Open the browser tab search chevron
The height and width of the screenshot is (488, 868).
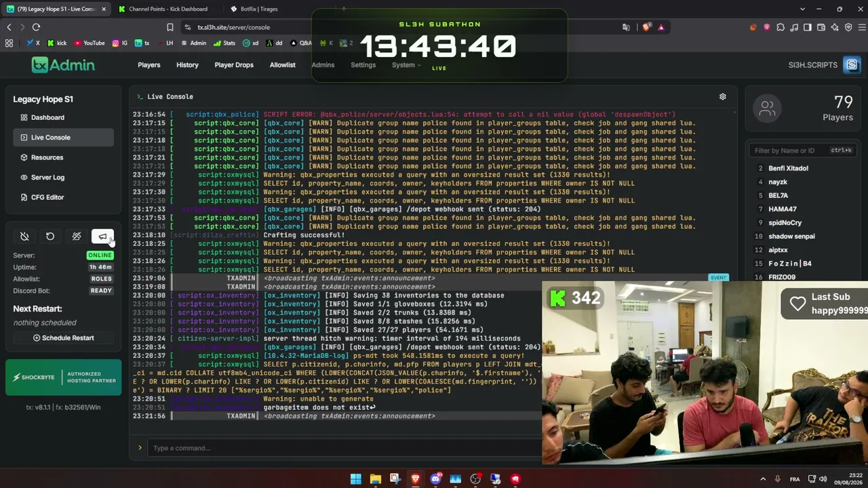(802, 9)
